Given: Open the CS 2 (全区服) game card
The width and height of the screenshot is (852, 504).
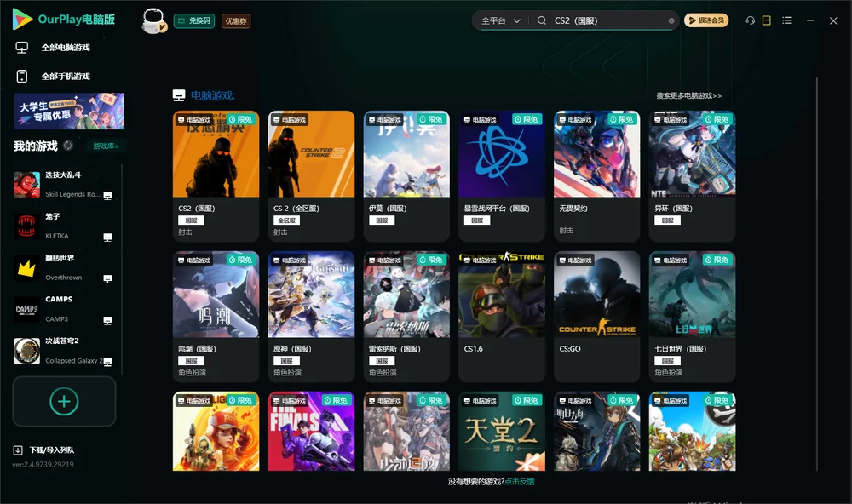Looking at the screenshot, I should pyautogui.click(x=311, y=176).
